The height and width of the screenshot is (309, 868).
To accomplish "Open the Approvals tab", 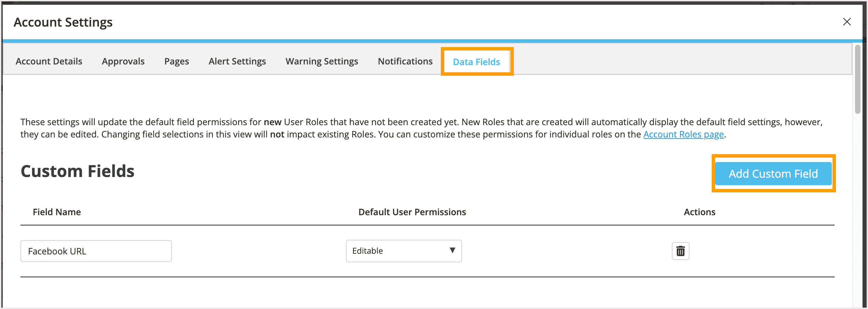I will (123, 61).
